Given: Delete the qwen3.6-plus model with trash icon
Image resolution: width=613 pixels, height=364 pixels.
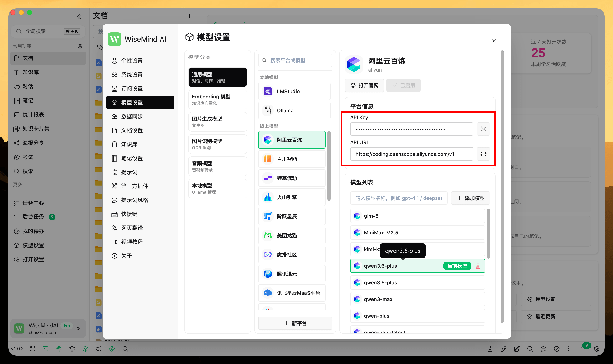Looking at the screenshot, I should [x=478, y=266].
